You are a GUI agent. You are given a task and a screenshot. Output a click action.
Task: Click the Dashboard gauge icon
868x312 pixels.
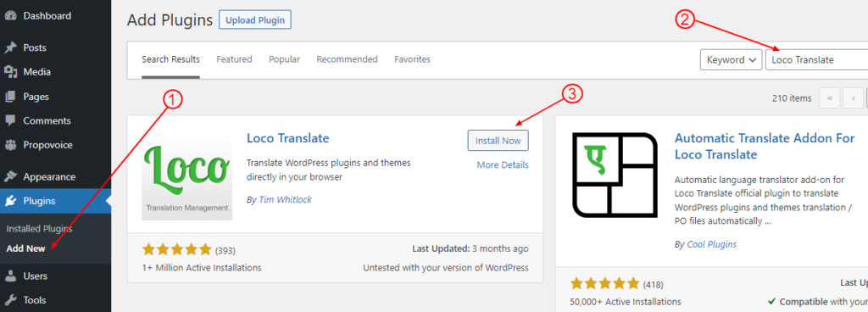coord(10,16)
